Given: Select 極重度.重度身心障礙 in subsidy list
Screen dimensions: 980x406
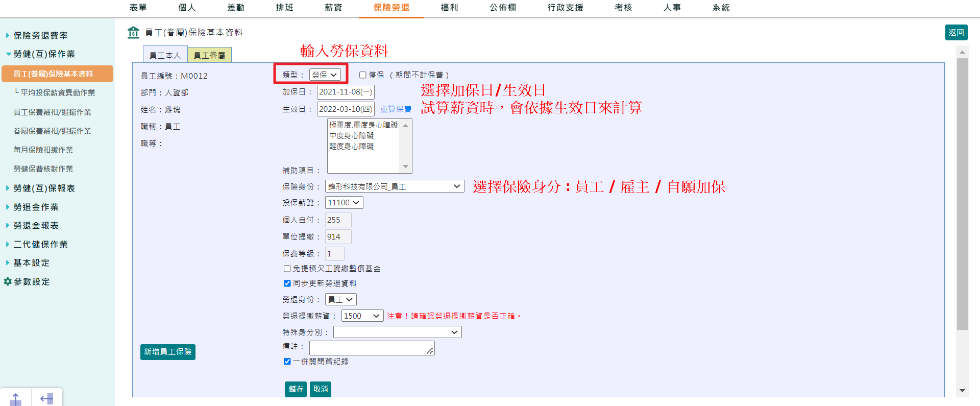Looking at the screenshot, I should point(363,125).
